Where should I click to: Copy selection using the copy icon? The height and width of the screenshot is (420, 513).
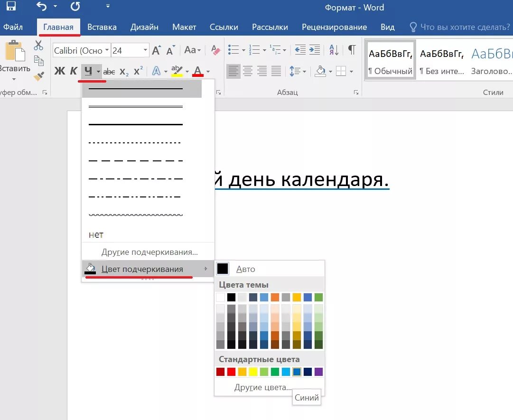click(x=38, y=61)
